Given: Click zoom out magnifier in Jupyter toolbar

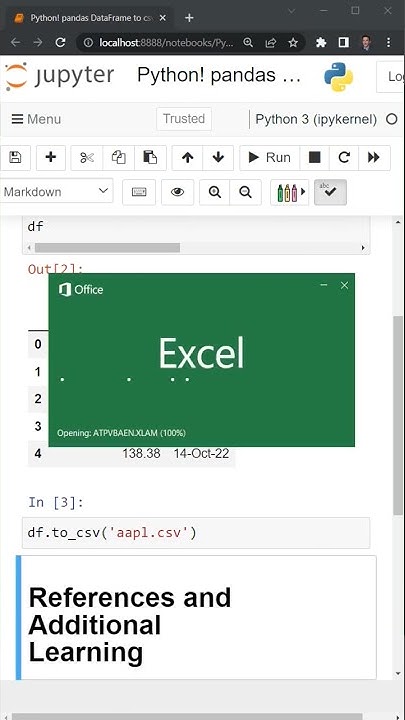Looking at the screenshot, I should pyautogui.click(x=246, y=192).
